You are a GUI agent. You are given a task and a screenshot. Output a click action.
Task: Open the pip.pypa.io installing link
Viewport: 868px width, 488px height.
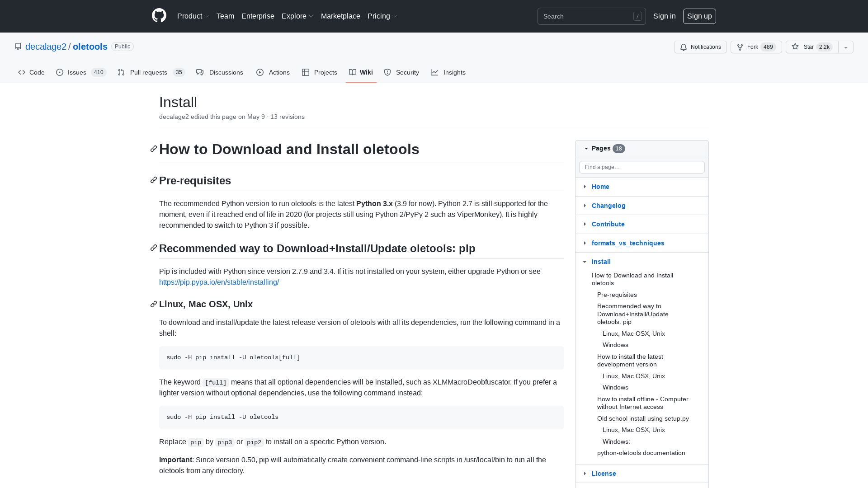pos(219,282)
